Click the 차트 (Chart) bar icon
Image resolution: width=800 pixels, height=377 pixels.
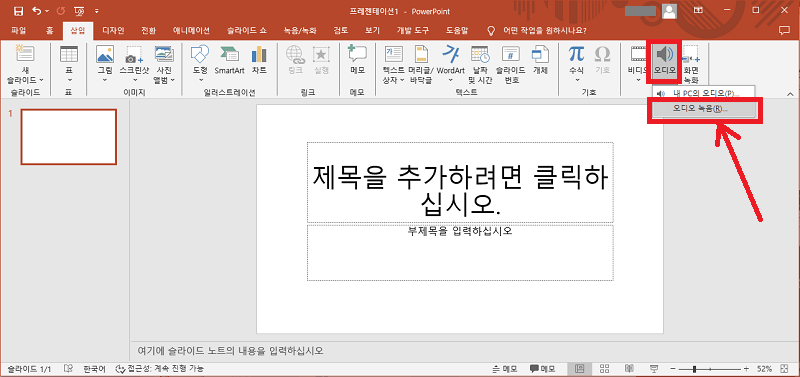point(259,54)
